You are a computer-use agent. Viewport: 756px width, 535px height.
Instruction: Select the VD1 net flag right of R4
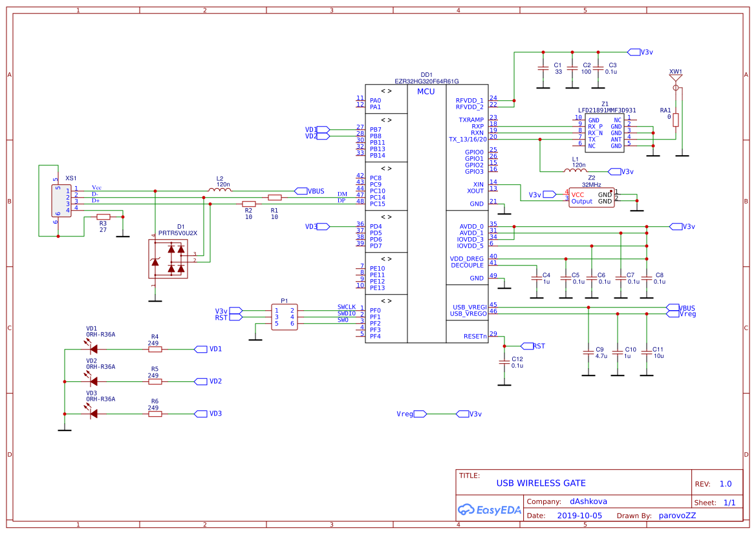[x=208, y=349]
